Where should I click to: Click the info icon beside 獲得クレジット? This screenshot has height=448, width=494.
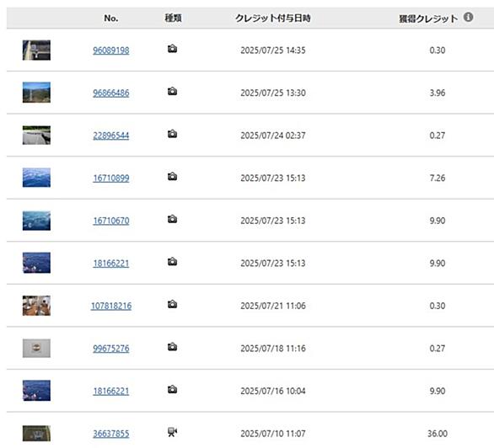coord(468,17)
